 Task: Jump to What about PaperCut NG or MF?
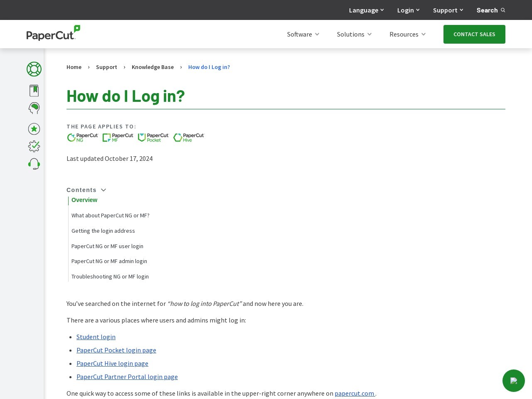pos(110,215)
